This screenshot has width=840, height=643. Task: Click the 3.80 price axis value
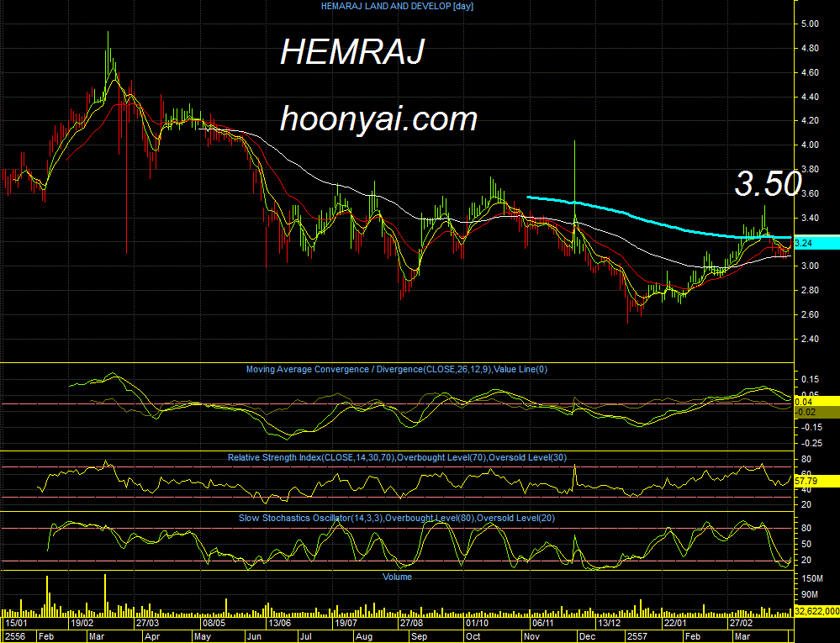[x=810, y=169]
